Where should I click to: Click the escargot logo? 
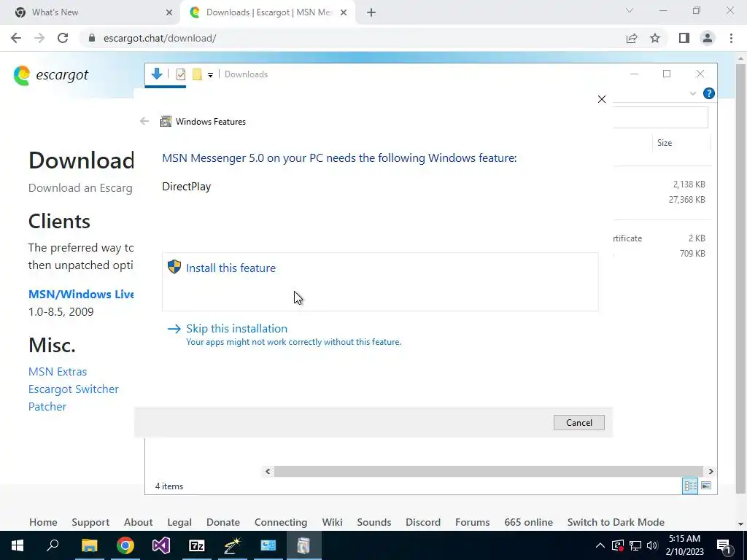tap(51, 75)
